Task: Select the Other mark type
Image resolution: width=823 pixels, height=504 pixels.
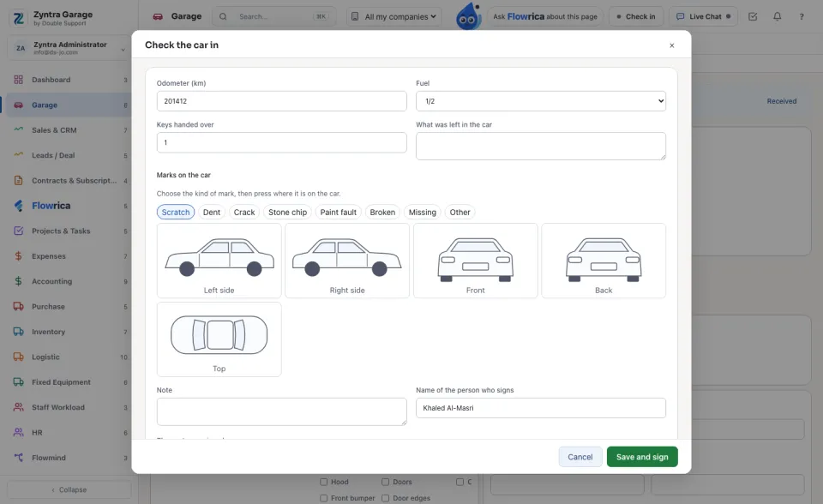Action: pyautogui.click(x=460, y=212)
